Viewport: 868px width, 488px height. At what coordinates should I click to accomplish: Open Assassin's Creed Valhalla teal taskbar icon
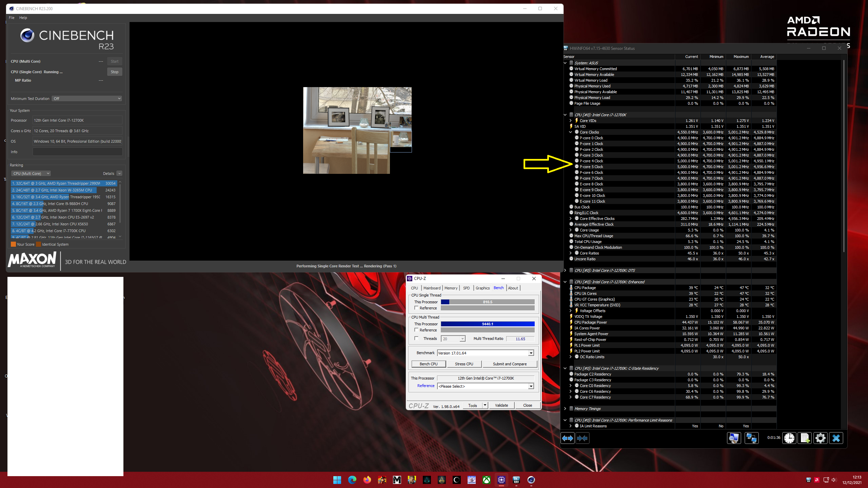pyautogui.click(x=427, y=480)
